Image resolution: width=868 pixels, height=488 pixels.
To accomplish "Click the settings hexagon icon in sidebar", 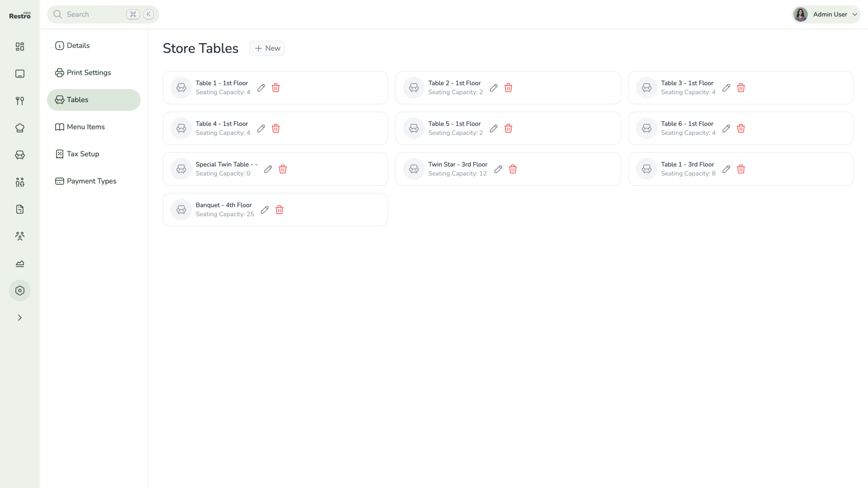I will point(20,291).
